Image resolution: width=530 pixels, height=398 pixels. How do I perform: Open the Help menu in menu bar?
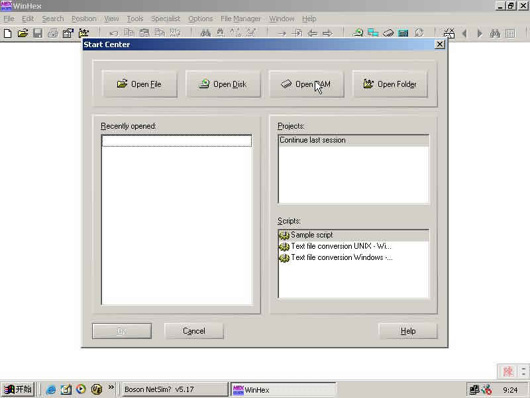[309, 19]
